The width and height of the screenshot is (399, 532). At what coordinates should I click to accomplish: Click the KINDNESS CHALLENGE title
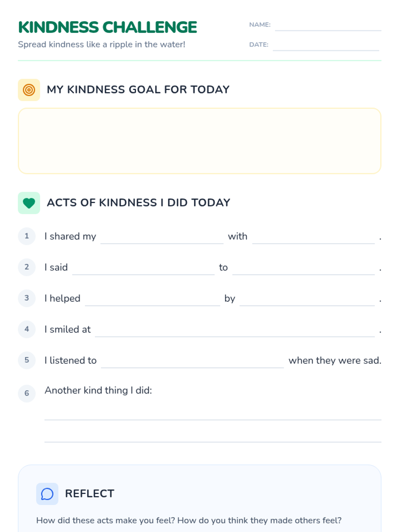point(107,27)
